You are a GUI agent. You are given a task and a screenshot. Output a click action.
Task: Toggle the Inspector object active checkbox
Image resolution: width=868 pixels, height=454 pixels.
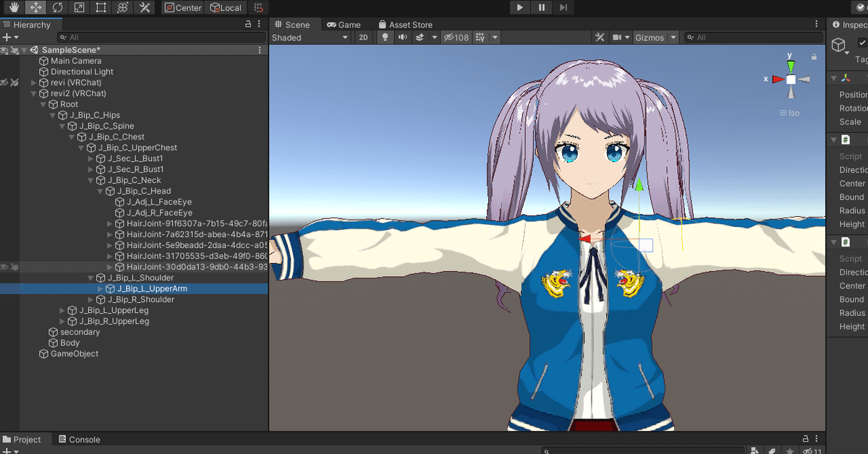coord(861,43)
